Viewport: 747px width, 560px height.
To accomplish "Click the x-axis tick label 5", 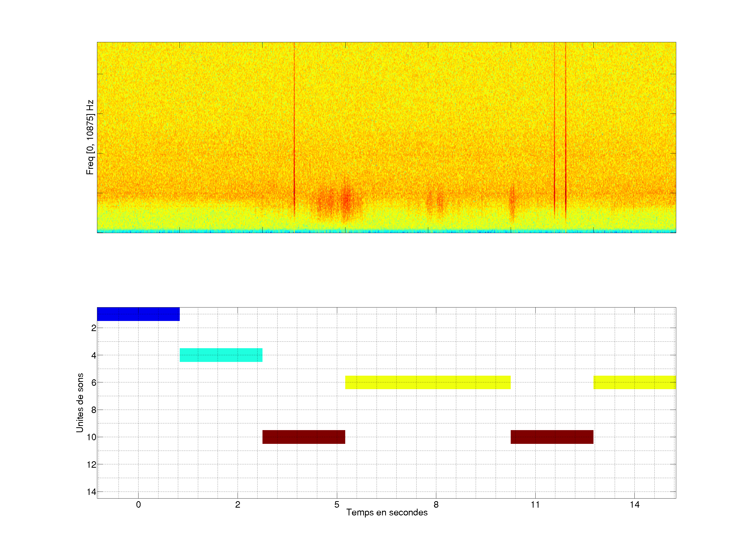I will (337, 505).
